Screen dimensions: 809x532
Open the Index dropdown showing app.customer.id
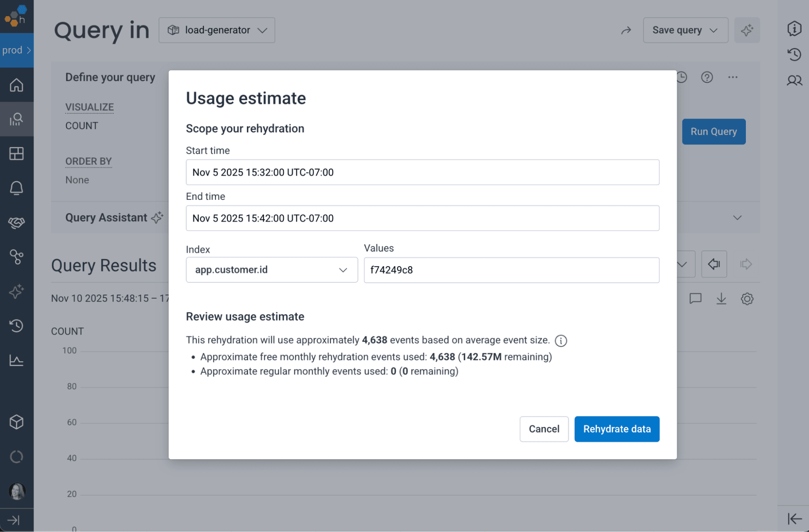[272, 270]
